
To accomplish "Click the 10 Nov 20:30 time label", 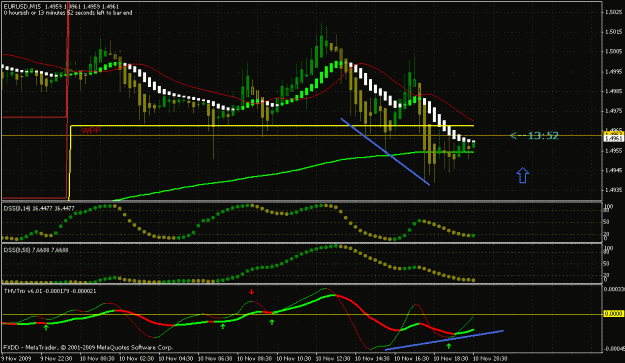I will click(x=491, y=359).
